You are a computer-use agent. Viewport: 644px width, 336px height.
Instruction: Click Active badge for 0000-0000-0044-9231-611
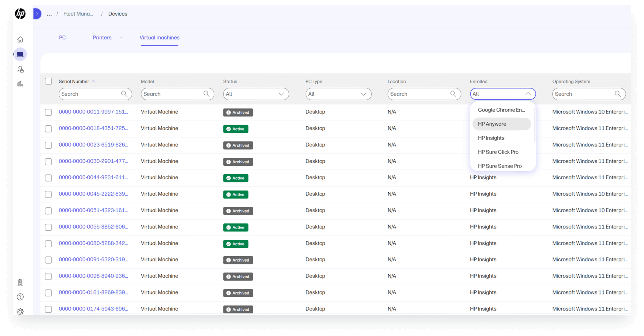pos(236,178)
